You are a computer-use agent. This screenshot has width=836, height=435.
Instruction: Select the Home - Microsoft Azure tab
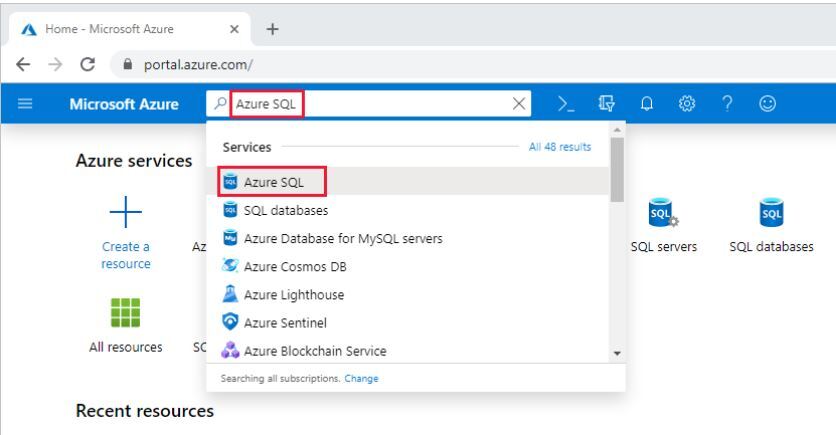[x=130, y=29]
